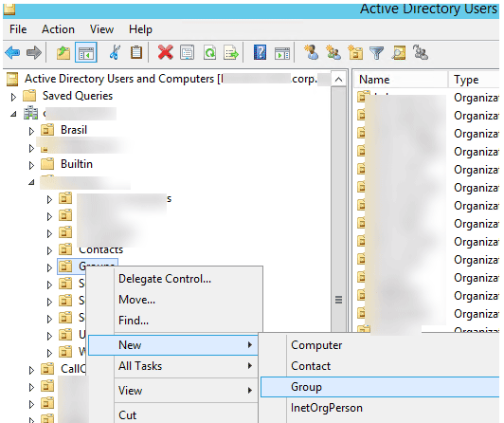Viewport: 504px width, 423px height.
Task: Open the New submenu entry
Action: [173, 345]
